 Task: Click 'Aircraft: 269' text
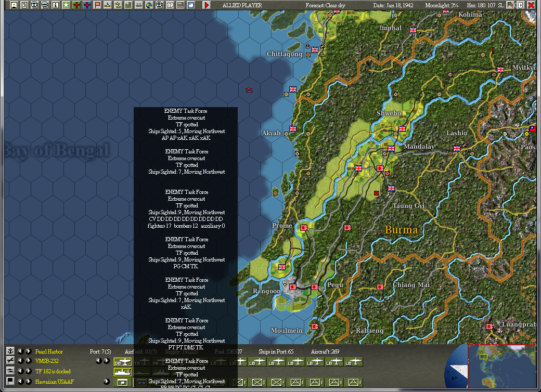point(325,351)
